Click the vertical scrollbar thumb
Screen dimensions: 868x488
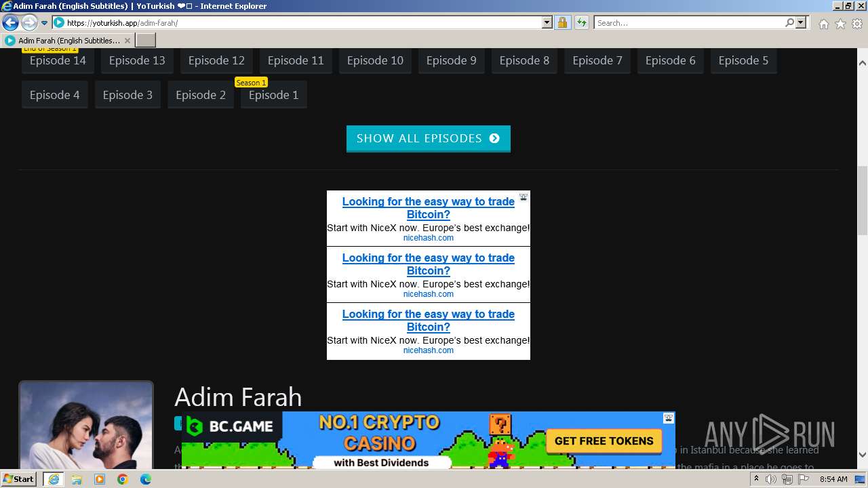tap(862, 201)
